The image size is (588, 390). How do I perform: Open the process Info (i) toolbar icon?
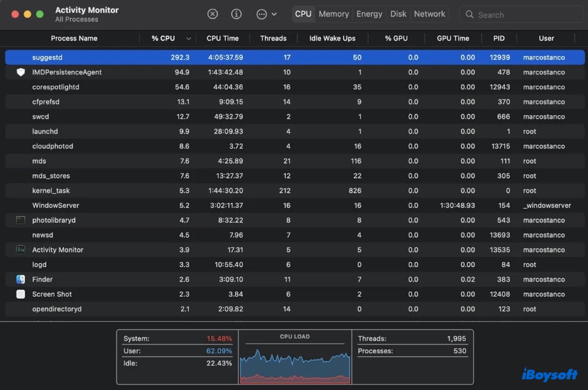(236, 14)
